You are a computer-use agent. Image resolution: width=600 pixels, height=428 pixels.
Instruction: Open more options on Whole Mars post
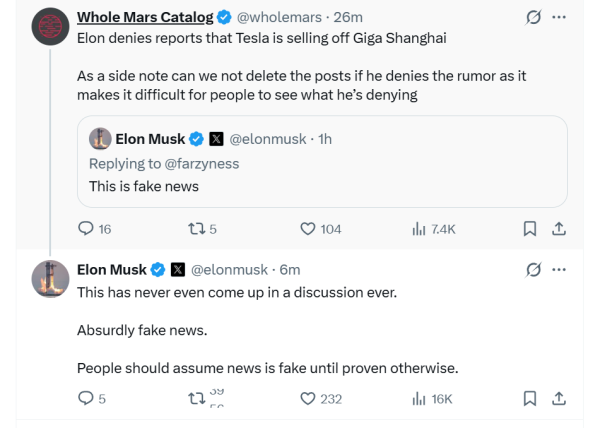click(559, 17)
